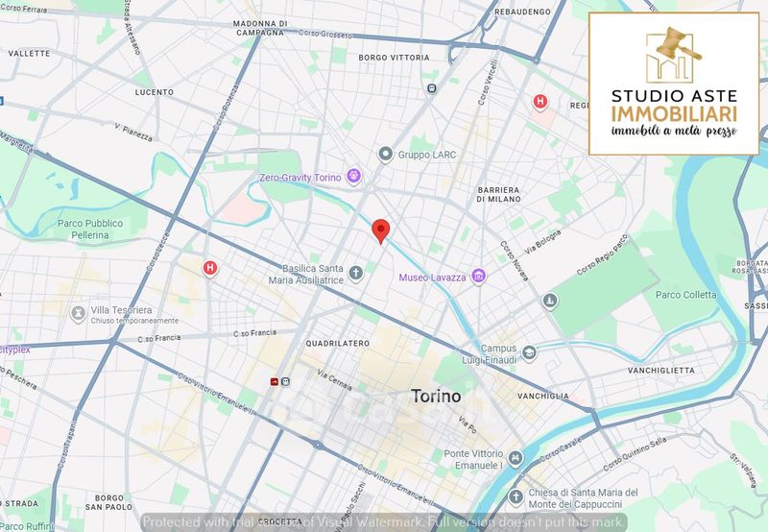The width and height of the screenshot is (768, 532).
Task: Click the Villa Tesoriera chess rook icon
Action: (78, 314)
